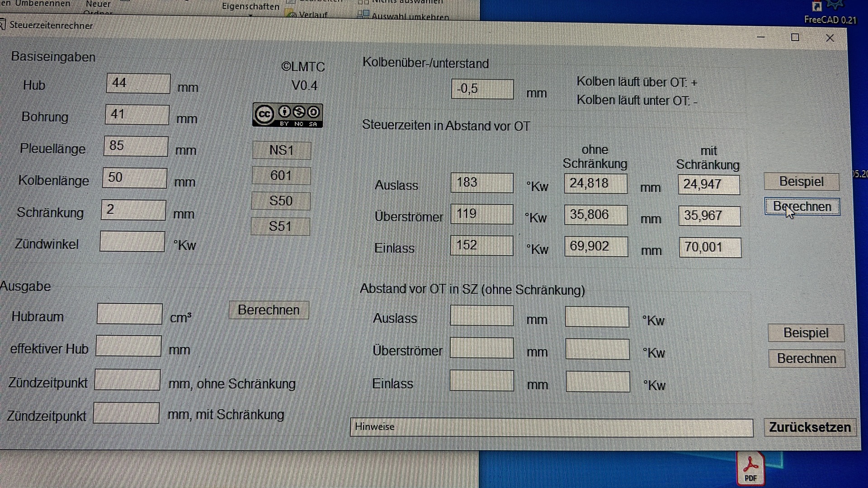Focus the Hub input field
Screen dimensions: 868x488
coord(138,84)
